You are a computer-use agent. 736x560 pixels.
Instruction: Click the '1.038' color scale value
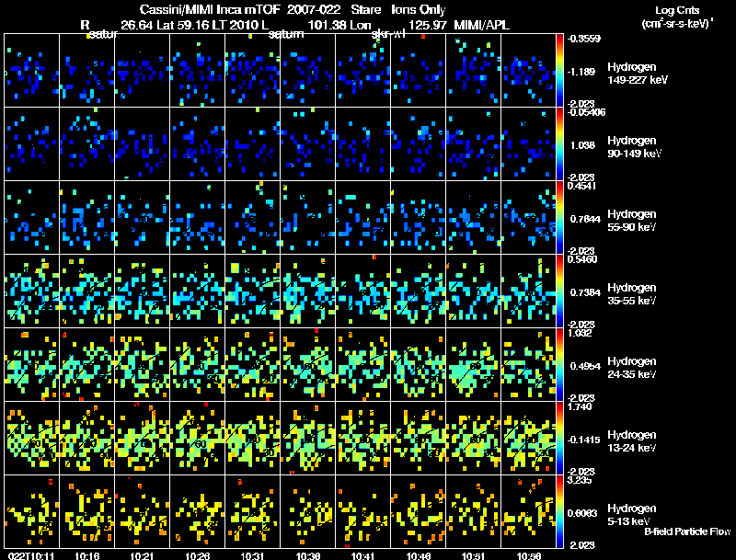582,145
